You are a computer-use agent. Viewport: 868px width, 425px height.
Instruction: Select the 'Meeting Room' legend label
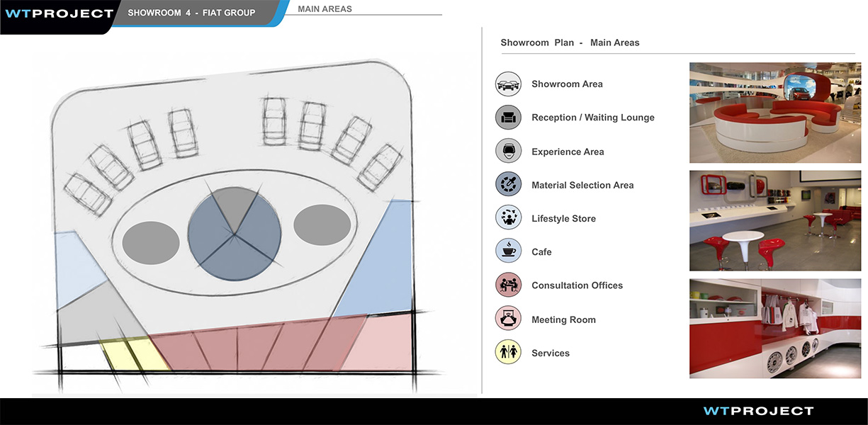click(x=563, y=319)
